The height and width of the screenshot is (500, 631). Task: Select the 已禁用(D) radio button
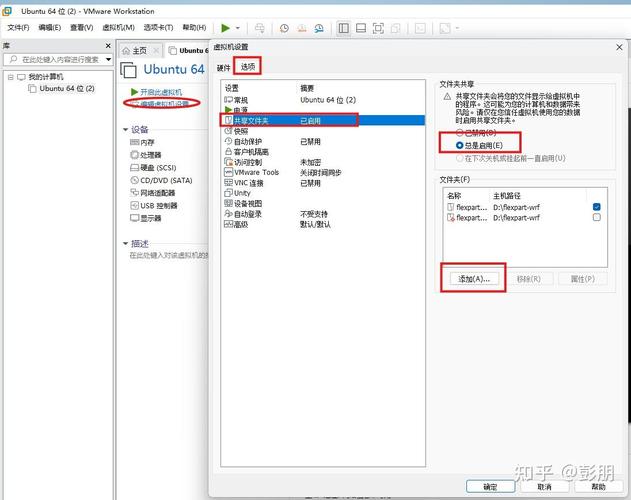tap(460, 132)
